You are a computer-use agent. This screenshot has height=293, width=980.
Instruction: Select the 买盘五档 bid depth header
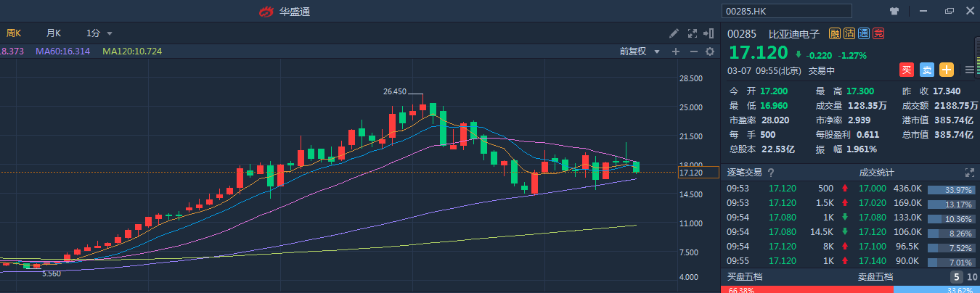tap(745, 277)
